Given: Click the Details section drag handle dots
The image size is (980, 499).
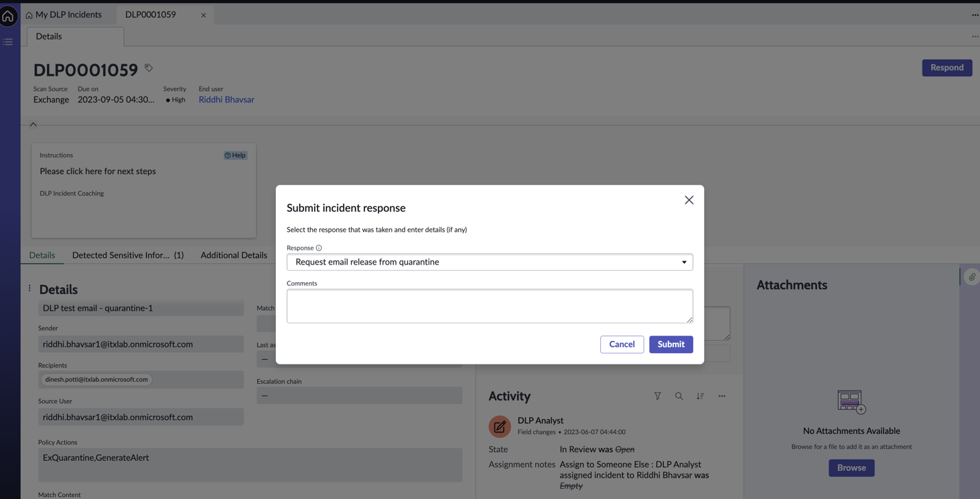Looking at the screenshot, I should pos(29,289).
